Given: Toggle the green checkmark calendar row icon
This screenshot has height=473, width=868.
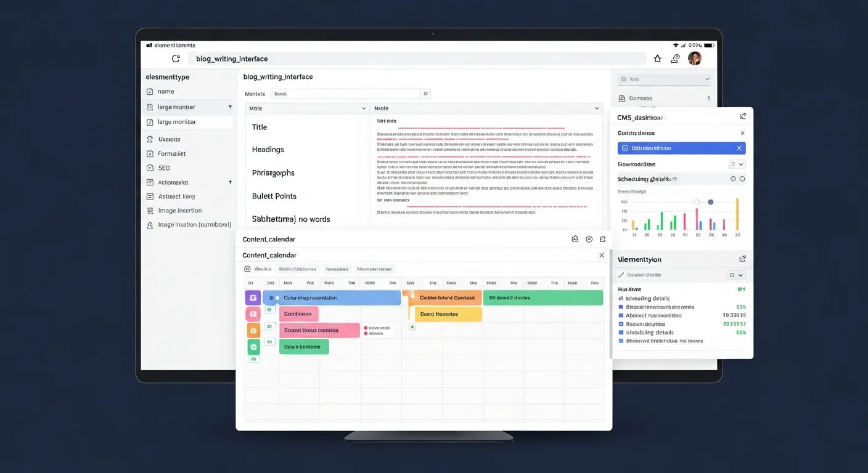Looking at the screenshot, I should [x=253, y=347].
